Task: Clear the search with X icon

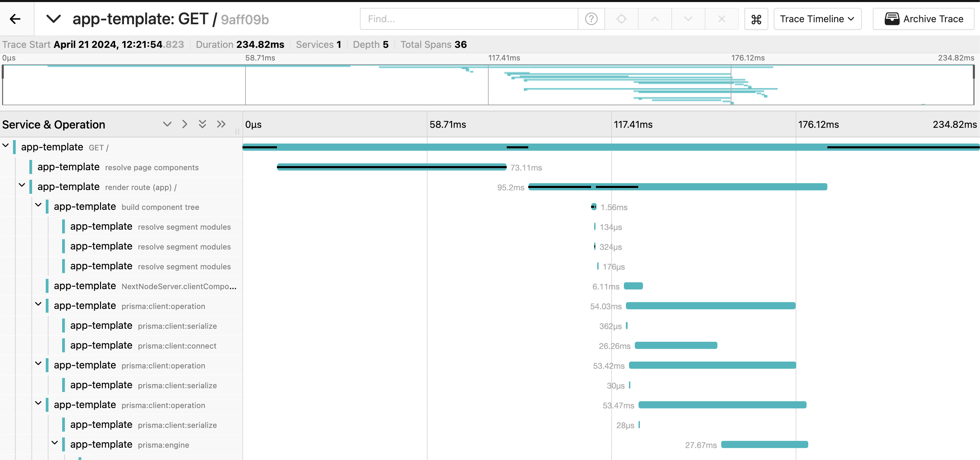Action: [x=721, y=19]
